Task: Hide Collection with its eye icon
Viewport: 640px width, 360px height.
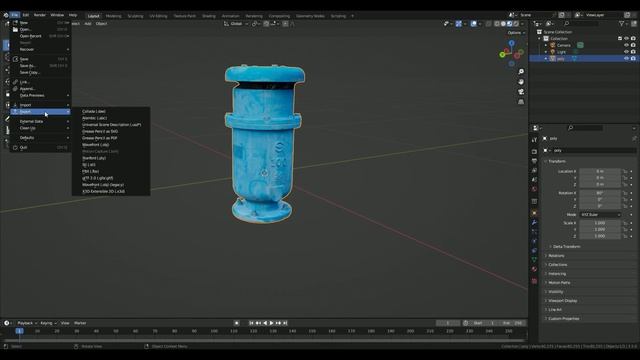Action: (626, 38)
